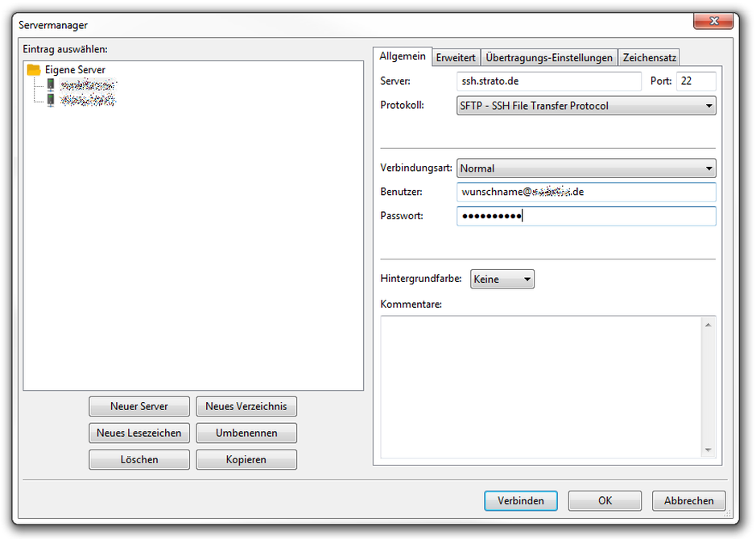Image resolution: width=756 pixels, height=539 pixels.
Task: Select the first server icon under Eigene Server
Action: 50,85
